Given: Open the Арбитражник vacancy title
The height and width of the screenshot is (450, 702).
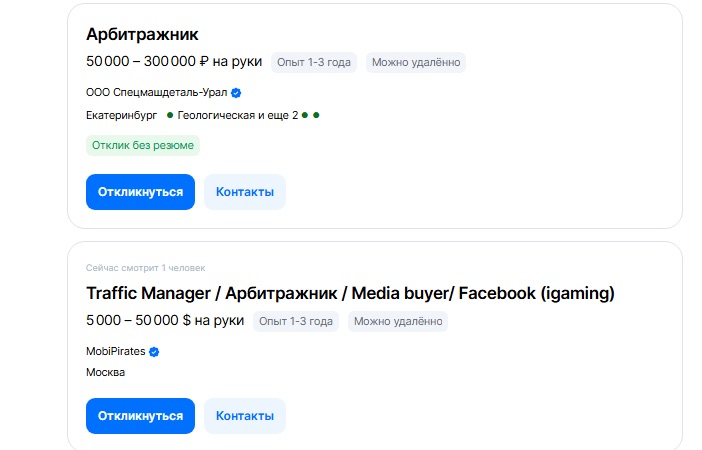Looking at the screenshot, I should [x=142, y=34].
